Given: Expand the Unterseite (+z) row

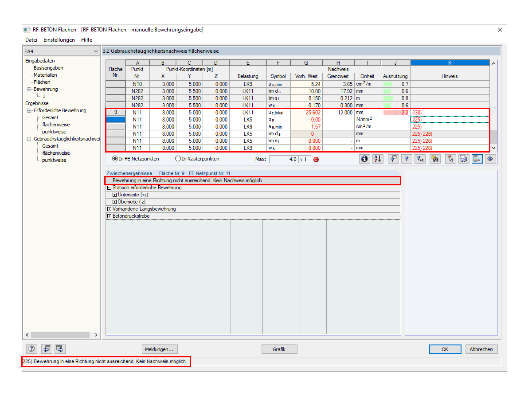Looking at the screenshot, I should click(115, 195).
